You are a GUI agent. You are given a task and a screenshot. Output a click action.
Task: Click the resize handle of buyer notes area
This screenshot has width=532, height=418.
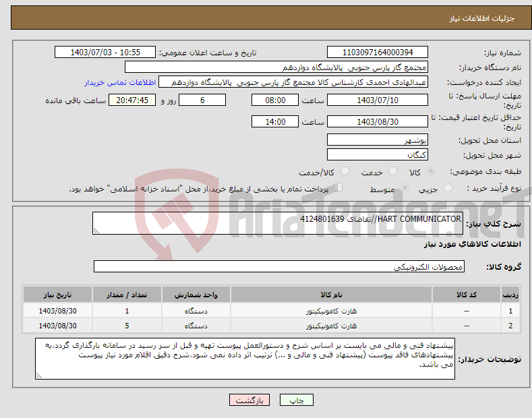coord(39,376)
